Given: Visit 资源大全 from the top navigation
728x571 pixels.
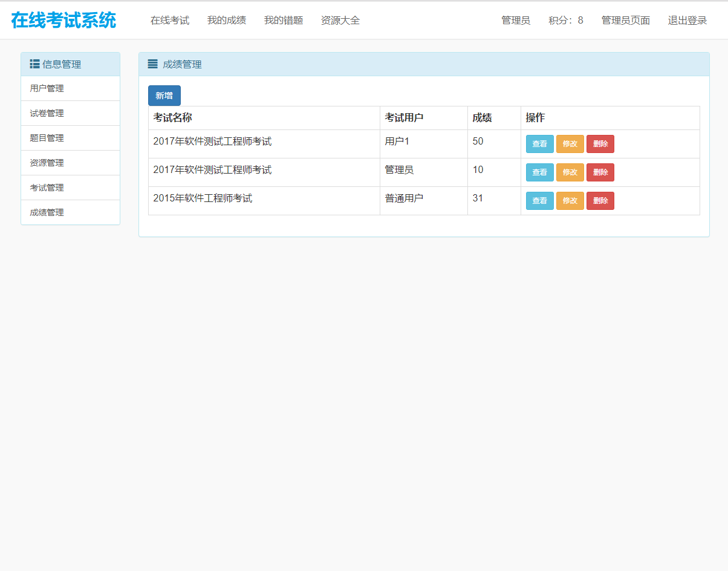Looking at the screenshot, I should [340, 19].
